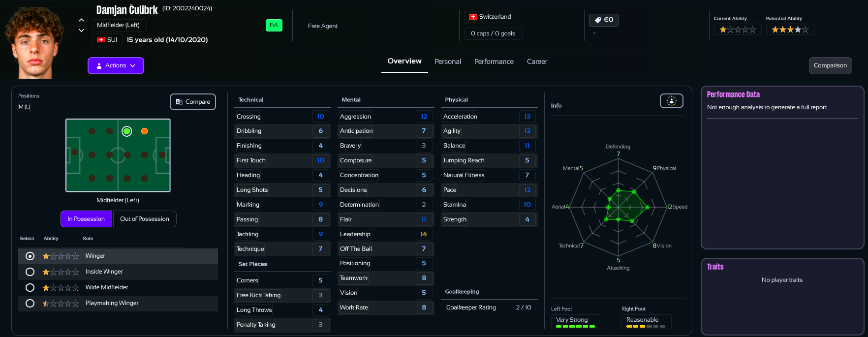This screenshot has height=337, width=868.
Task: Click the Winger role star rating
Action: [x=61, y=256]
